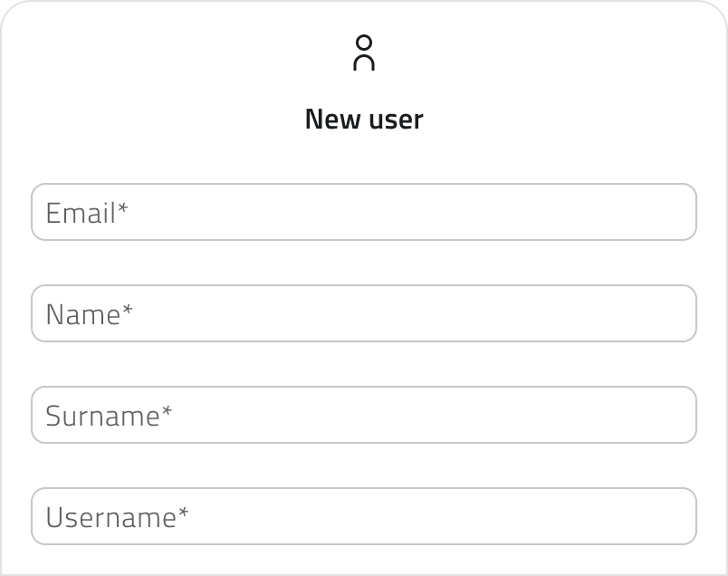Click the circular head of the avatar icon

coord(364,43)
